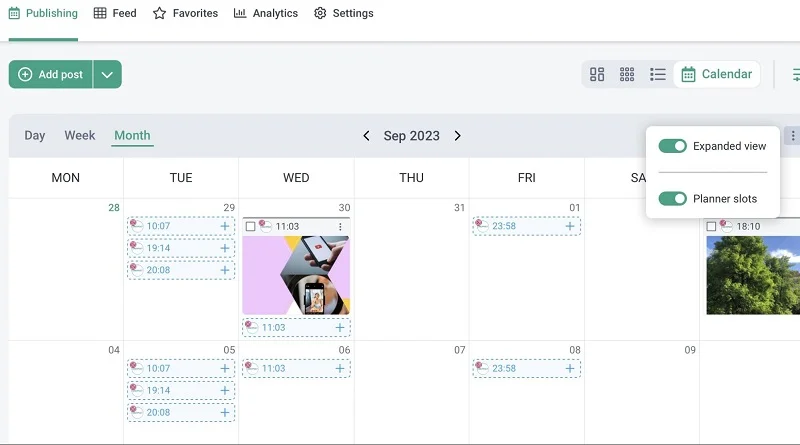Expand the Add post dropdown arrow
Viewport: 800px width, 445px height.
108,75
